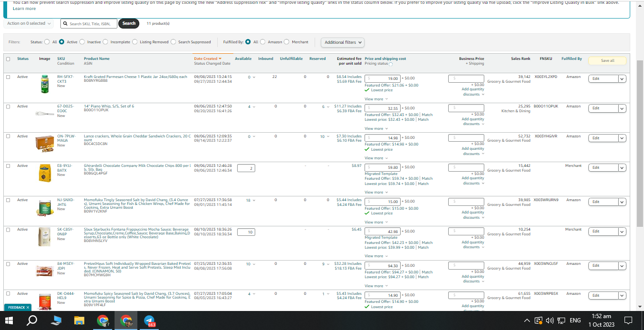This screenshot has height=330, width=644.
Task: Open the Starbucks Fontana Mocha Sauce thumbnail
Action: 45,237
